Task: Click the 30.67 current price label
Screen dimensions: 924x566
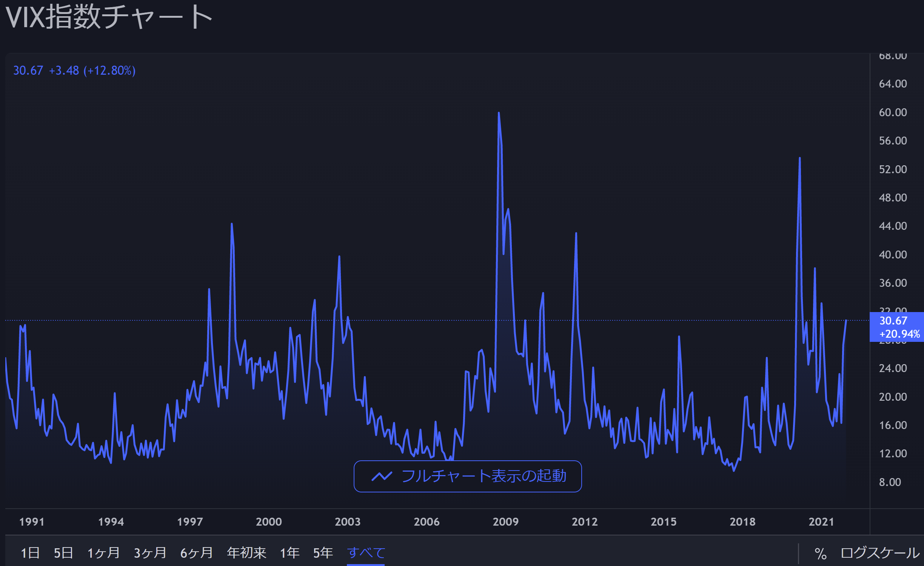Action: coord(893,321)
